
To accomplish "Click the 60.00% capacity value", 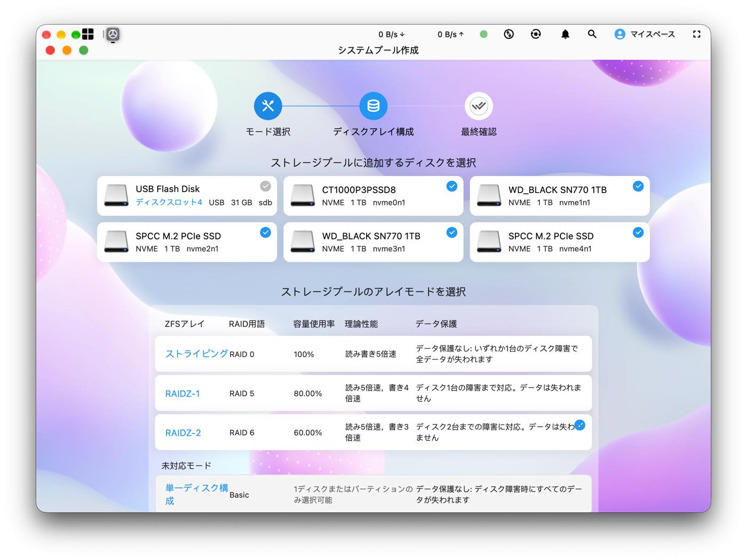I will 308,433.
